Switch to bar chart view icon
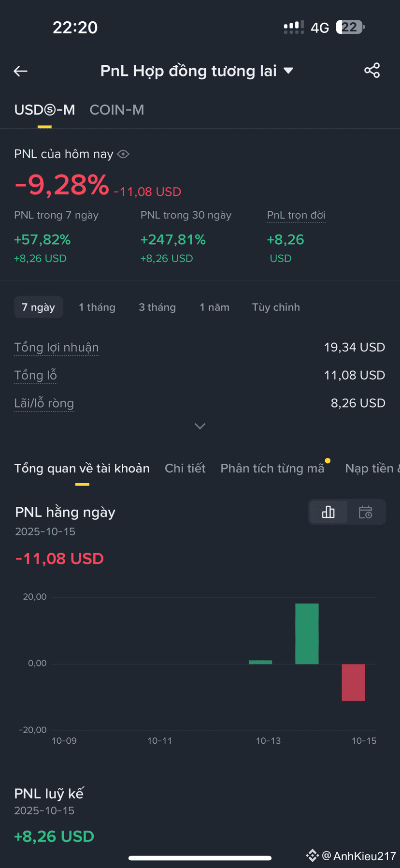This screenshot has width=400, height=868. tap(328, 512)
